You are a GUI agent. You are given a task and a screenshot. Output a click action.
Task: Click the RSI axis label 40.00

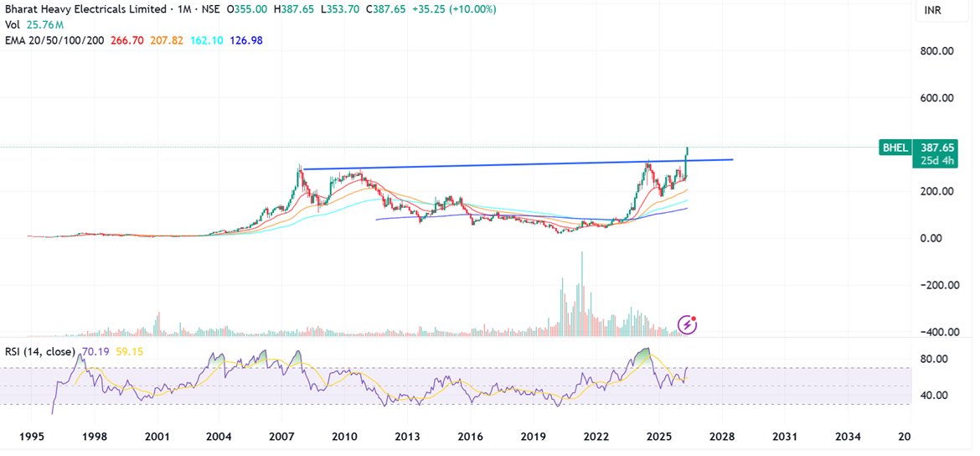(934, 396)
